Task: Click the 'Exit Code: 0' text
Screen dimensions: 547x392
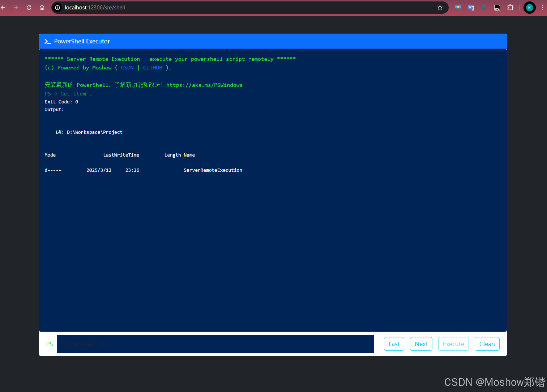Action: [61, 102]
